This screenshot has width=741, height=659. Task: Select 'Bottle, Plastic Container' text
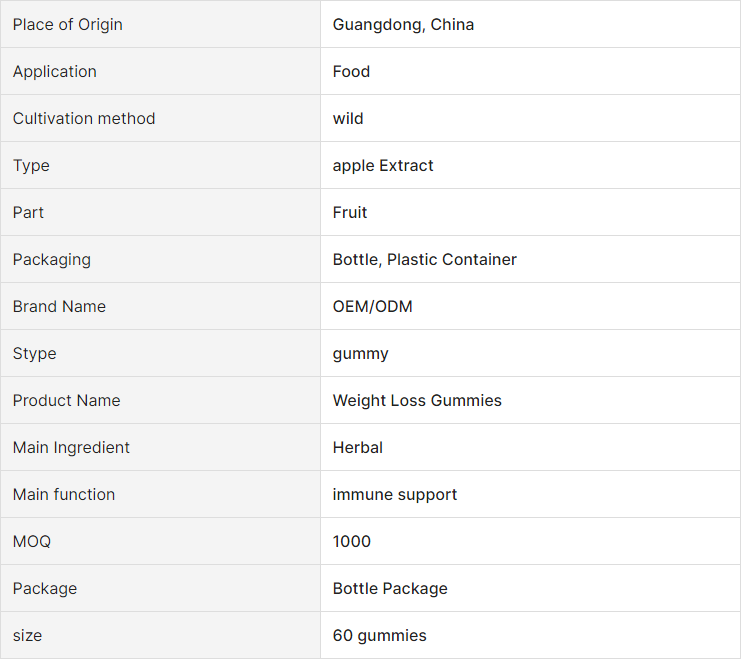424,260
